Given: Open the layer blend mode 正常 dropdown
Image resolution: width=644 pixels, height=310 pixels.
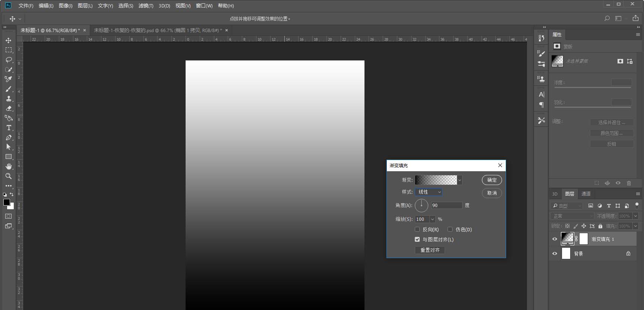Looking at the screenshot, I should click(572, 216).
